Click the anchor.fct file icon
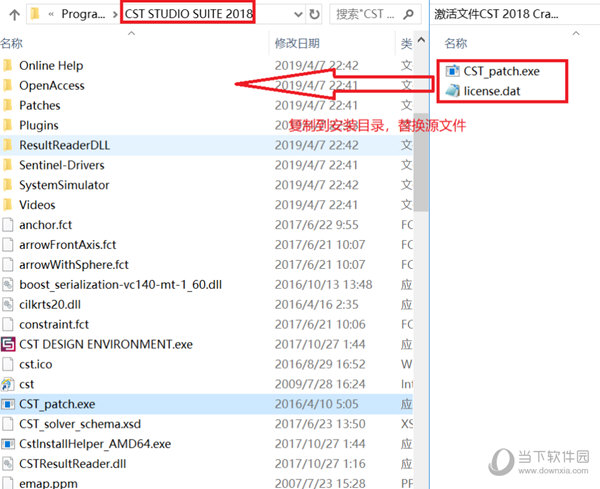This screenshot has width=600, height=489. 8,225
